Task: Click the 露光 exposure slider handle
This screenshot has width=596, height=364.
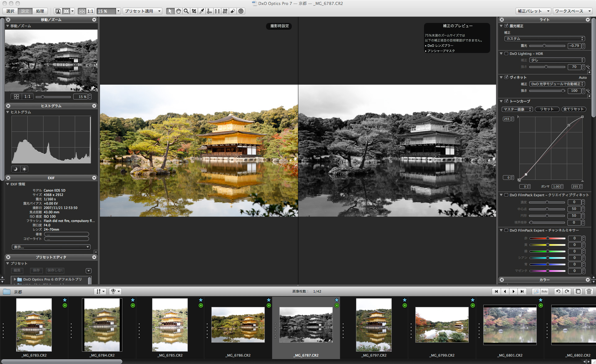Action: point(544,46)
